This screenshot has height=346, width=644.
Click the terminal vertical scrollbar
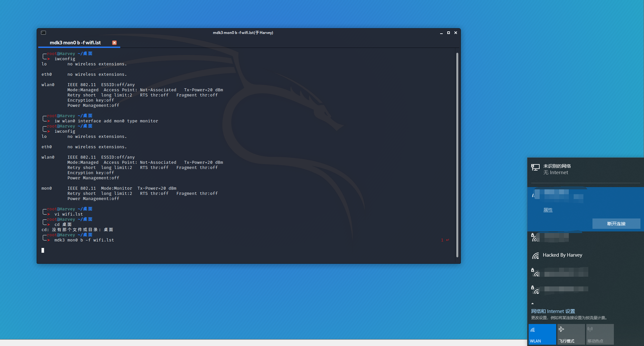point(457,154)
